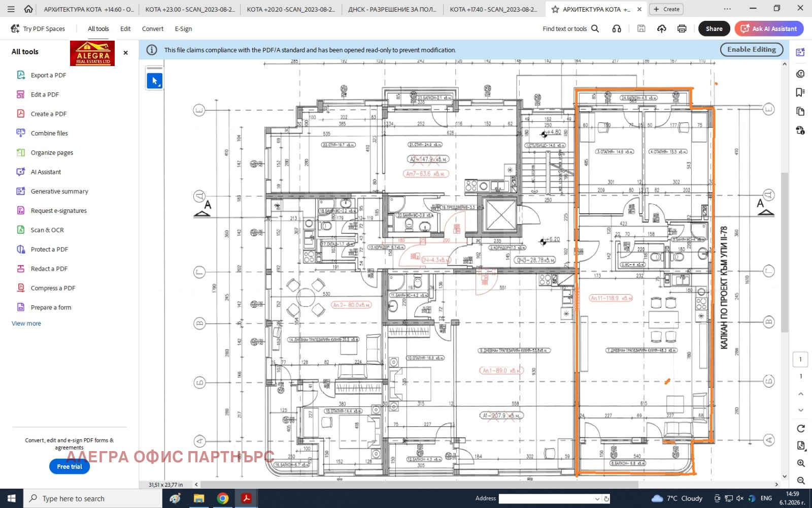Click the print icon in toolbar

682,29
